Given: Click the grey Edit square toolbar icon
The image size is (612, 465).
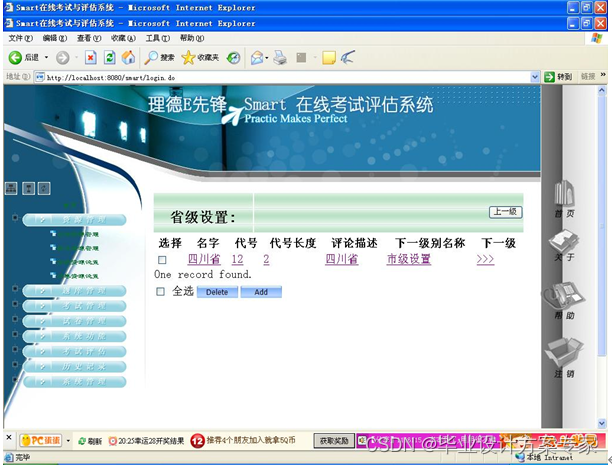Looking at the screenshot, I should click(x=301, y=58).
